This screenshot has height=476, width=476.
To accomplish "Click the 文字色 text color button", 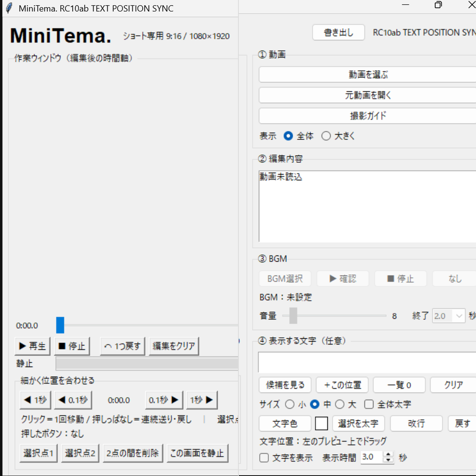I will [x=285, y=424].
